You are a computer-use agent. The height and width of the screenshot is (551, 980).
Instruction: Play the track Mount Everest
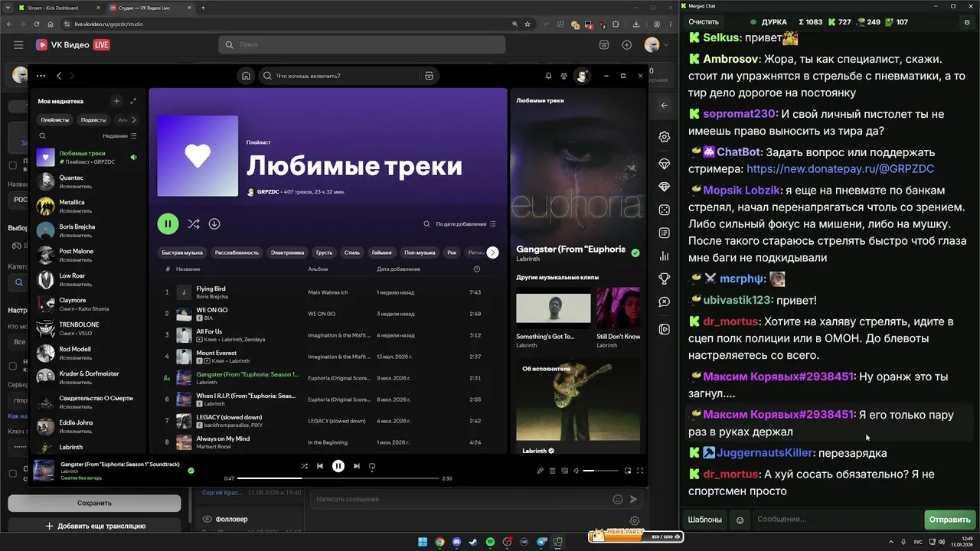pos(329,357)
